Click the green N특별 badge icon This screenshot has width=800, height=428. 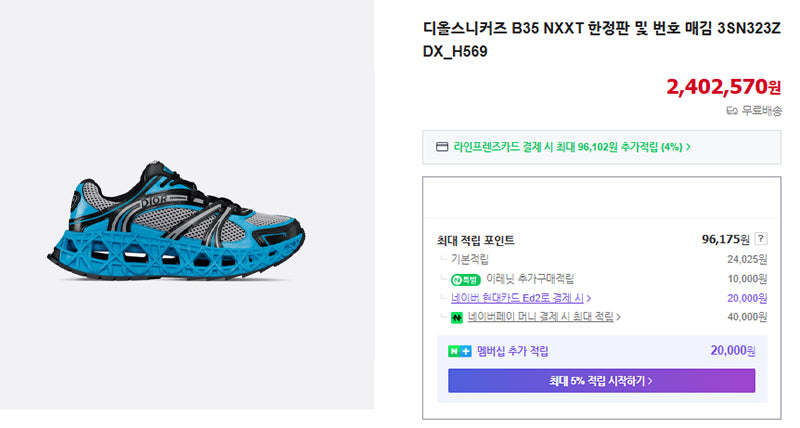tap(465, 280)
